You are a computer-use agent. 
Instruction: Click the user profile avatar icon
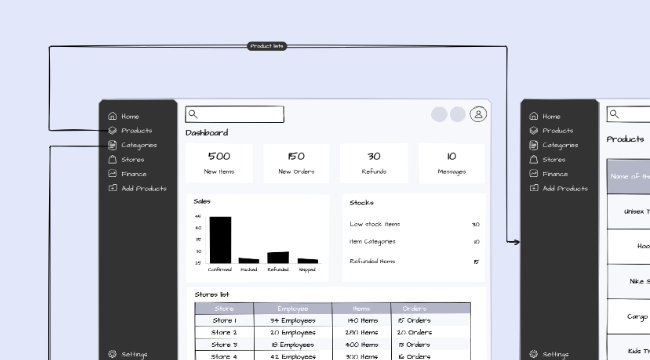pos(478,114)
